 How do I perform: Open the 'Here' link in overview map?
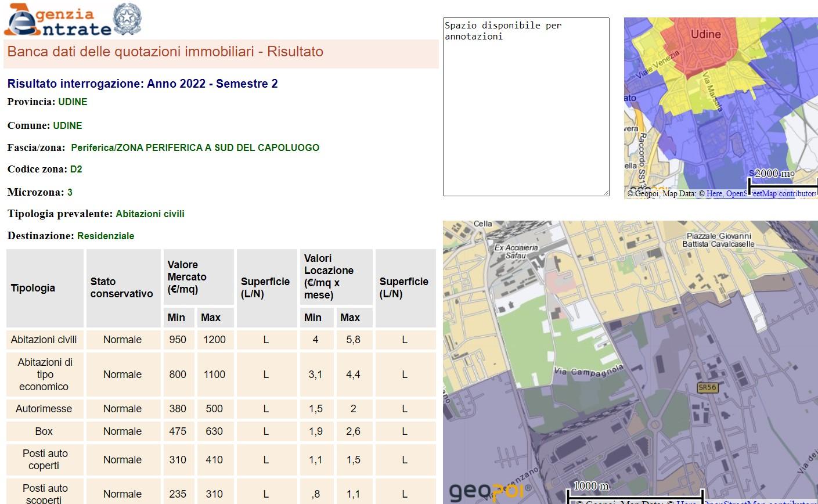pyautogui.click(x=714, y=194)
